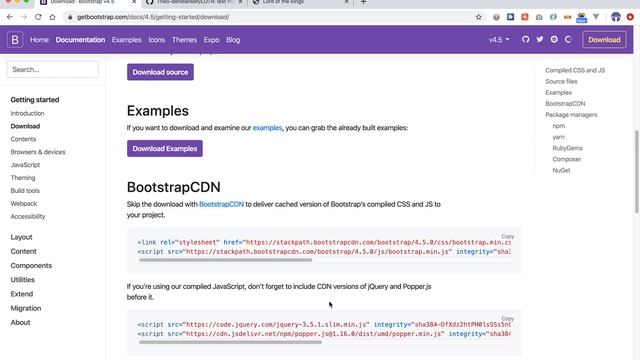Open the gray Y-shaped extension icon

pos(596,17)
